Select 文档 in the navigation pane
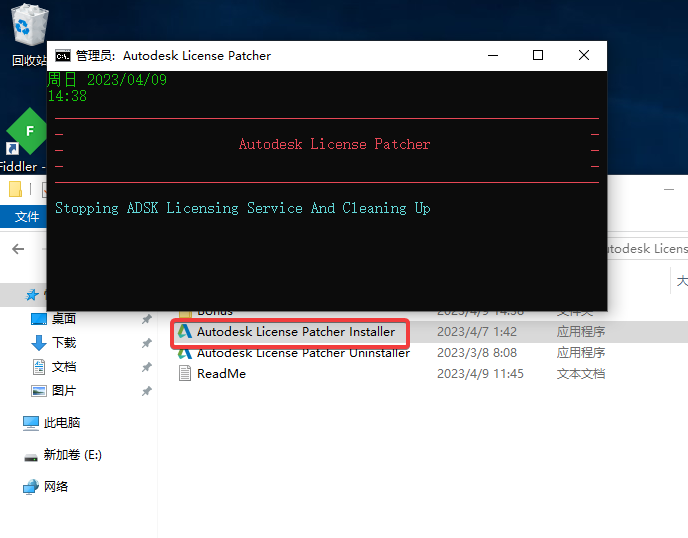Screen dimensions: 688x538 pos(64,366)
